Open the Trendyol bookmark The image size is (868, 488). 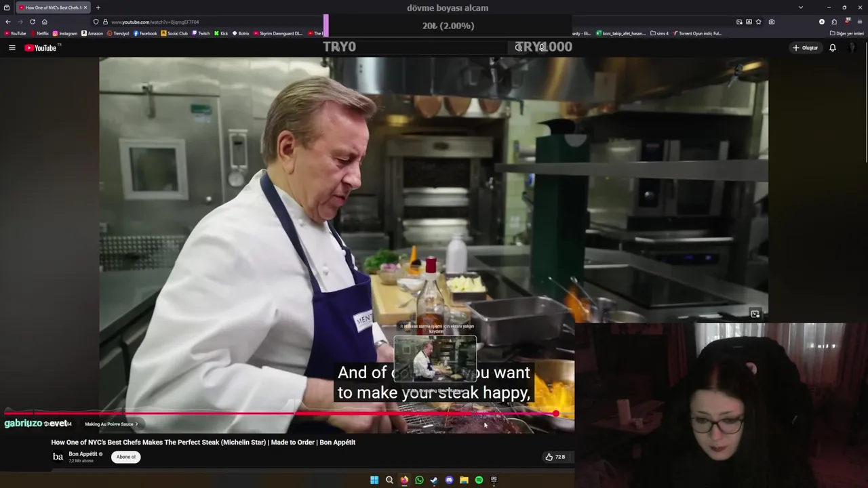click(118, 33)
